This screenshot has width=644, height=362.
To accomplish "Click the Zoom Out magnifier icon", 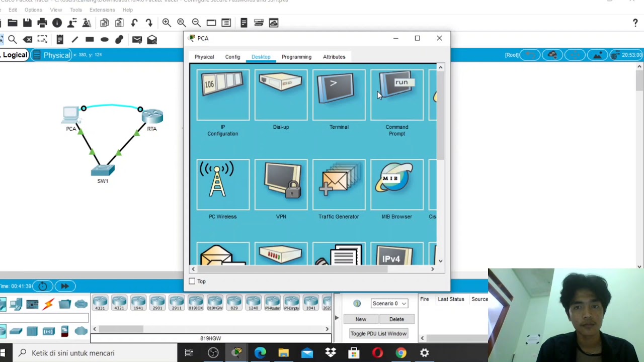I will tap(196, 23).
